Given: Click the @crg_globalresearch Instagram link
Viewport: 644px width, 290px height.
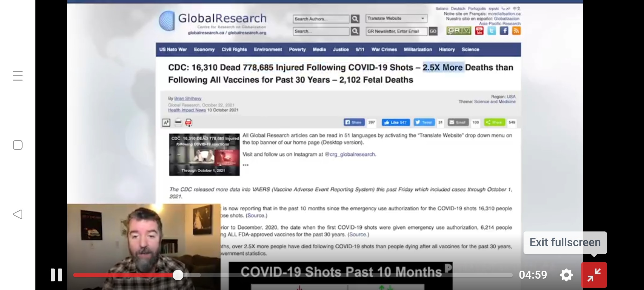Looking at the screenshot, I should [350, 154].
